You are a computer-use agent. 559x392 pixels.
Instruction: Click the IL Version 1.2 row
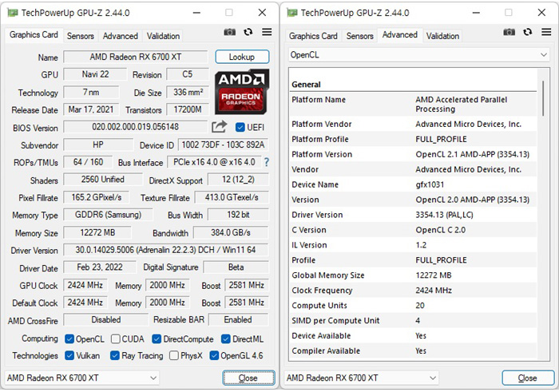click(413, 245)
